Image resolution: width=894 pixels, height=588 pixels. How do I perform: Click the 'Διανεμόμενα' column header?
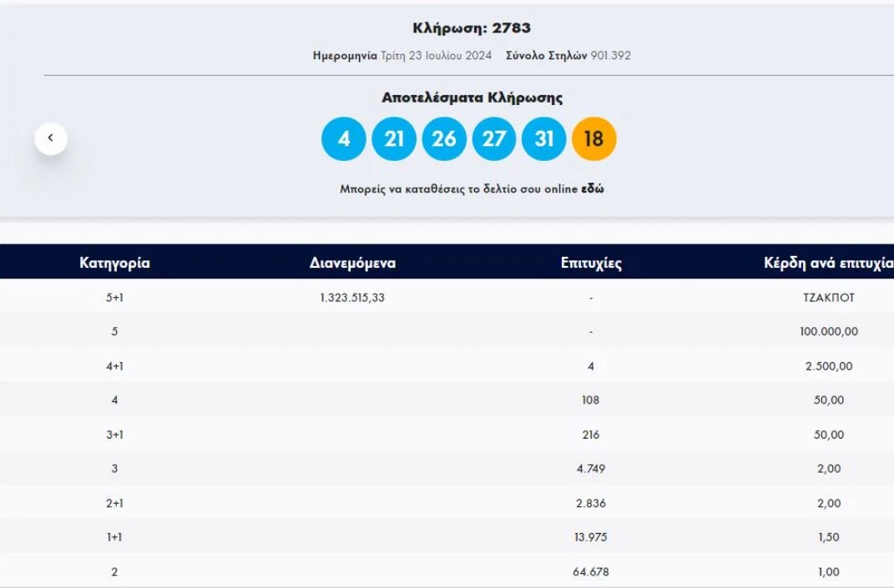(352, 263)
